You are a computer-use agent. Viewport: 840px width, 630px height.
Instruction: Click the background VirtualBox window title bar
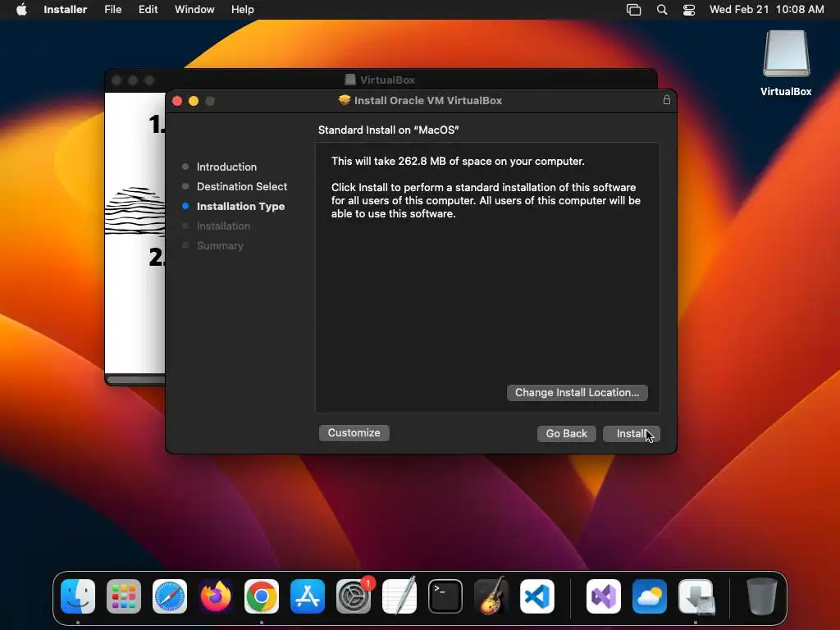pyautogui.click(x=381, y=80)
